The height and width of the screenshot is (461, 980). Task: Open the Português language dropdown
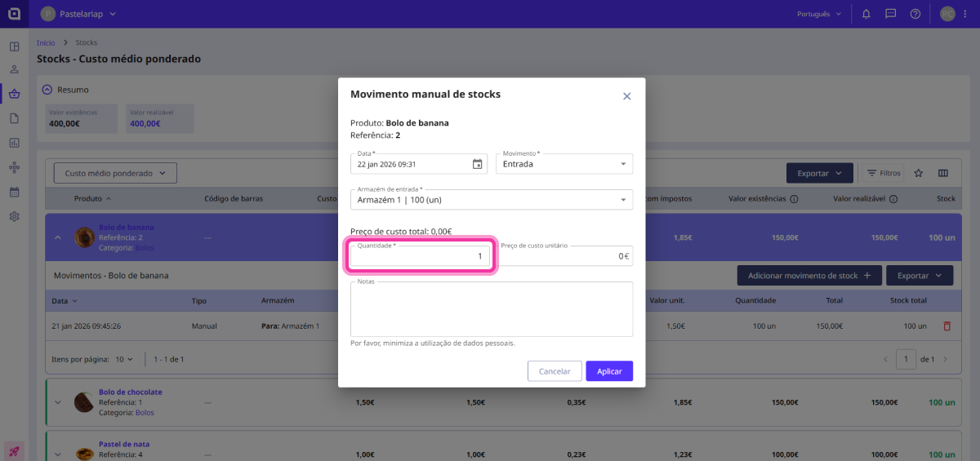(819, 14)
